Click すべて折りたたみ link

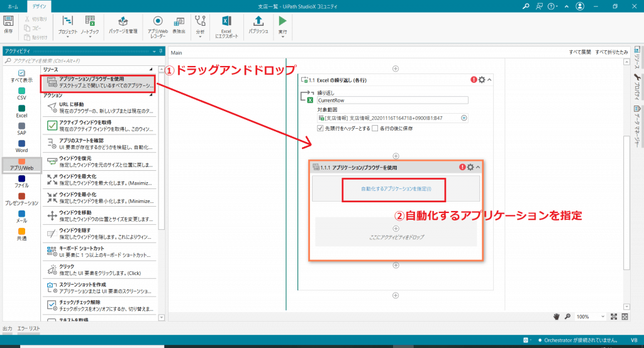[x=613, y=53]
